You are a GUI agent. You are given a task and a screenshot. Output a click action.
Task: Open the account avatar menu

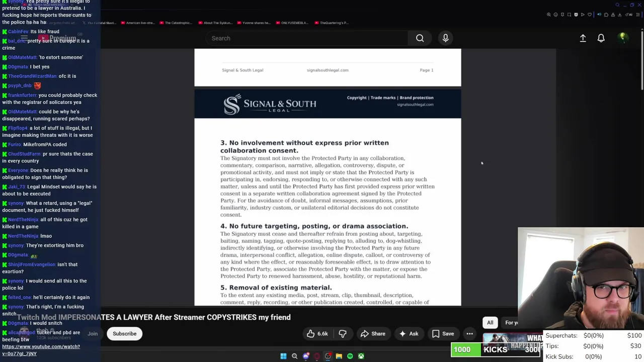click(622, 38)
